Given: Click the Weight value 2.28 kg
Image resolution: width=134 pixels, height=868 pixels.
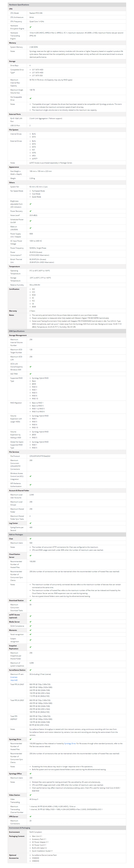Looking at the screenshot, I should click(32, 178).
